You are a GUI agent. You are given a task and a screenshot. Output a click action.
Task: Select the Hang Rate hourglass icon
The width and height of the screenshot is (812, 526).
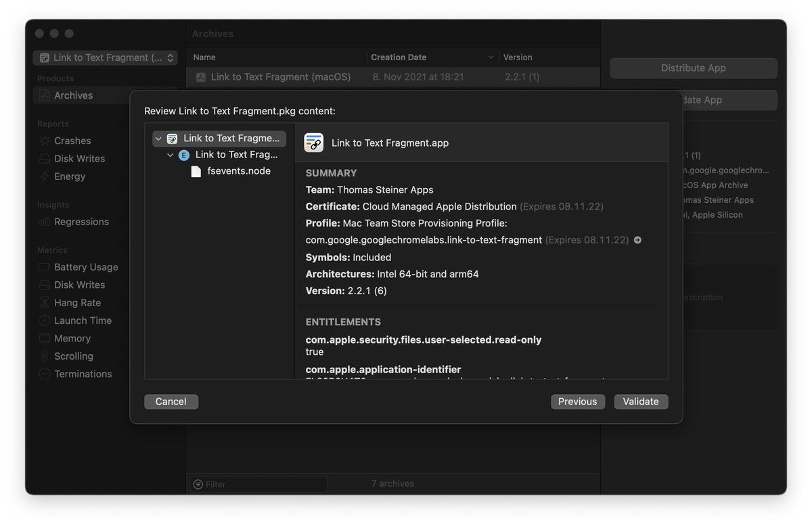45,303
